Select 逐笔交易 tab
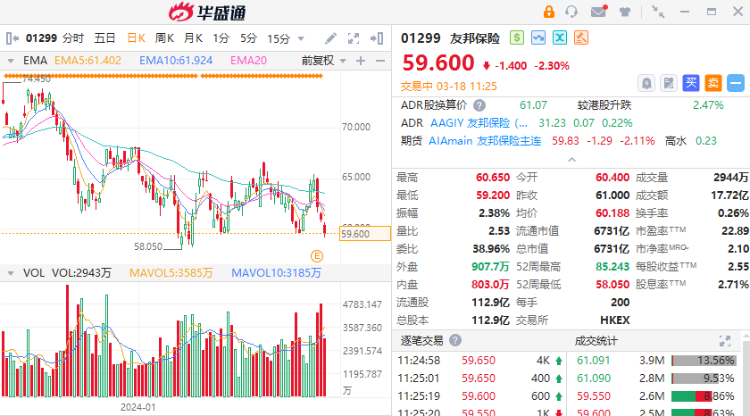The image size is (750, 416). pyautogui.click(x=422, y=340)
